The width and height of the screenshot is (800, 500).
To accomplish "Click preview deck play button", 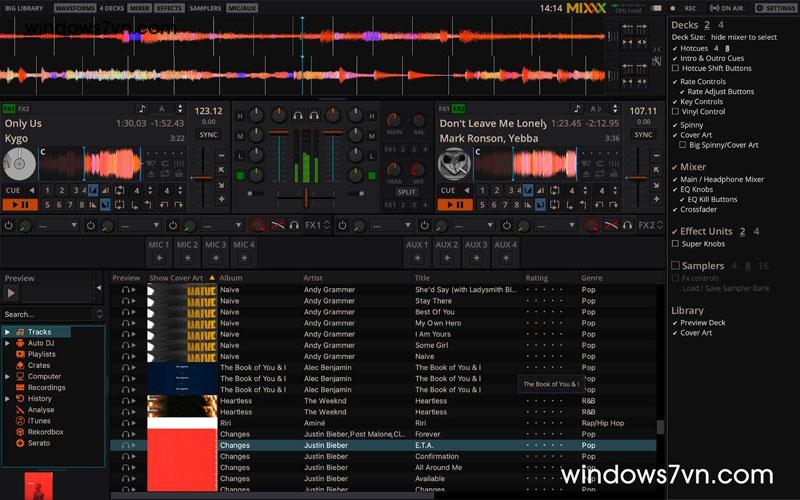I will coord(11,293).
